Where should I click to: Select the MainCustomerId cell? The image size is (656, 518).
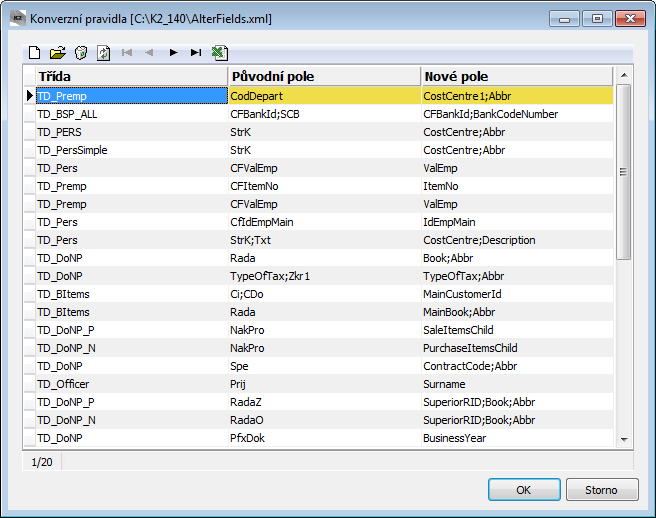[x=517, y=294]
